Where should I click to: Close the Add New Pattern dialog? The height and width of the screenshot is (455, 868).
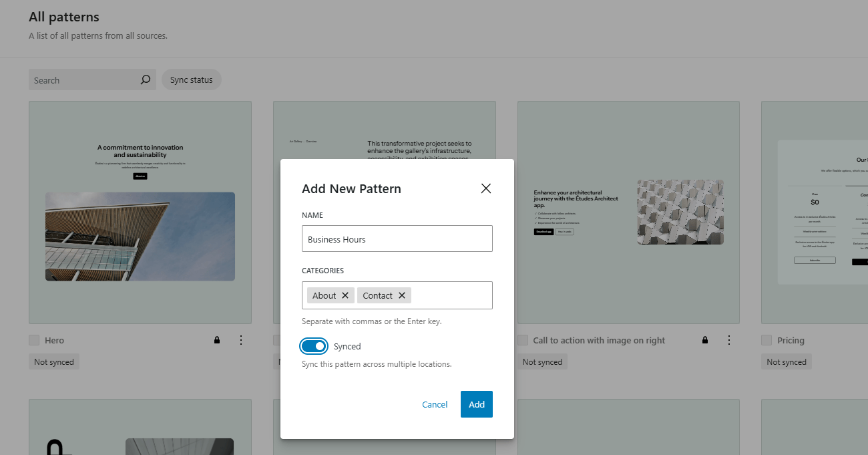point(485,188)
